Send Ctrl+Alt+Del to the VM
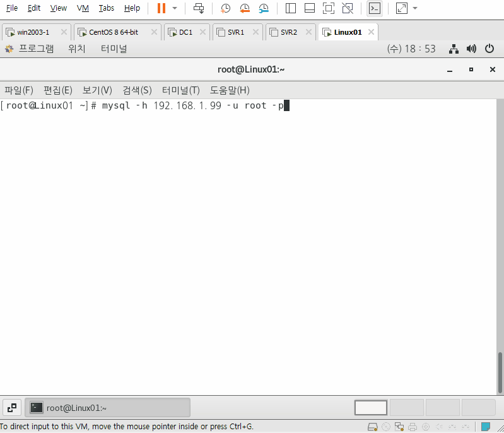Viewport: 504px width, 433px height. [x=199, y=8]
